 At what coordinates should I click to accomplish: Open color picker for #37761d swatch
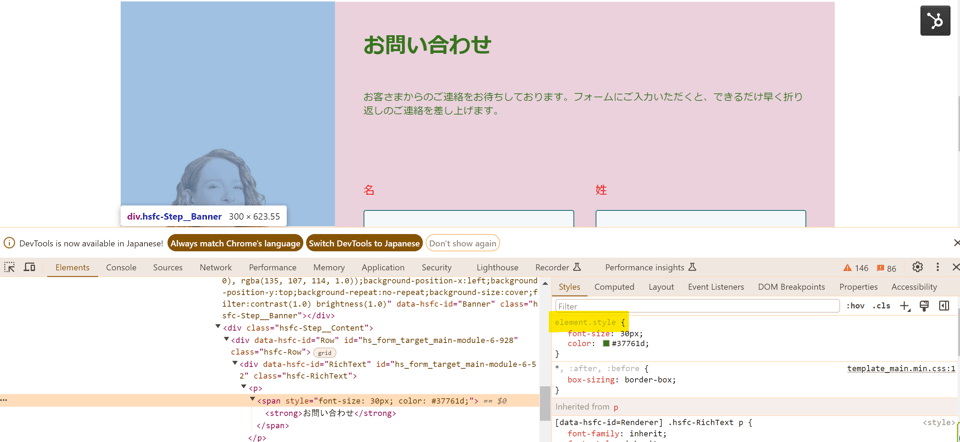coord(606,343)
